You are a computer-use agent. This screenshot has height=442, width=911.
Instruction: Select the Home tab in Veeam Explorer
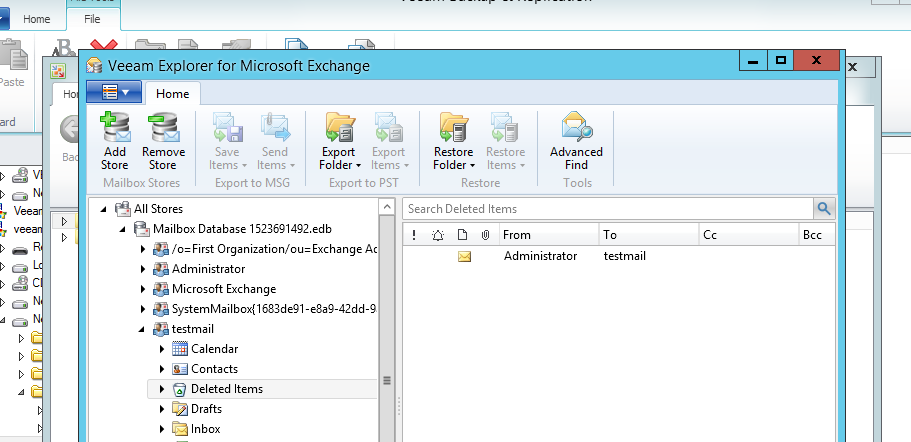pyautogui.click(x=173, y=94)
